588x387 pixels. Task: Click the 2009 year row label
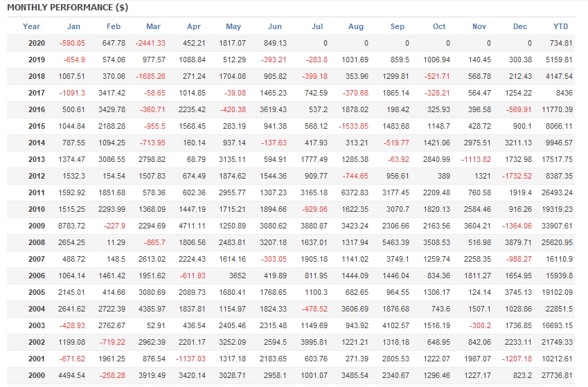click(37, 226)
